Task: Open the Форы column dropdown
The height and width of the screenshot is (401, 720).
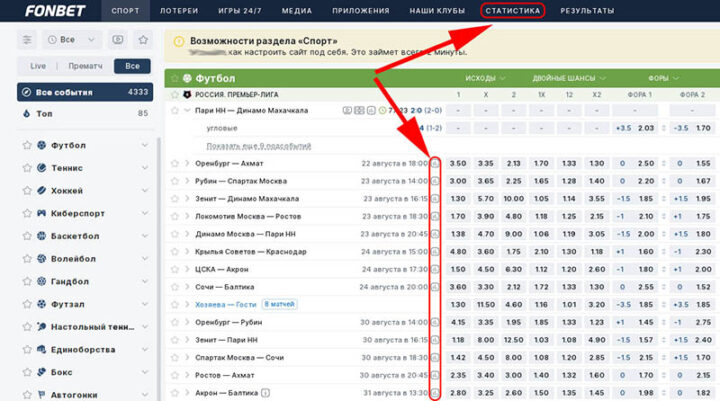Action: [x=664, y=79]
